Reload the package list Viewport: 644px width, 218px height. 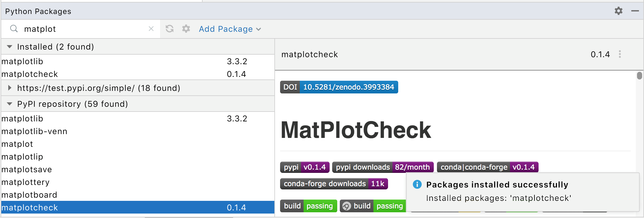pyautogui.click(x=170, y=29)
